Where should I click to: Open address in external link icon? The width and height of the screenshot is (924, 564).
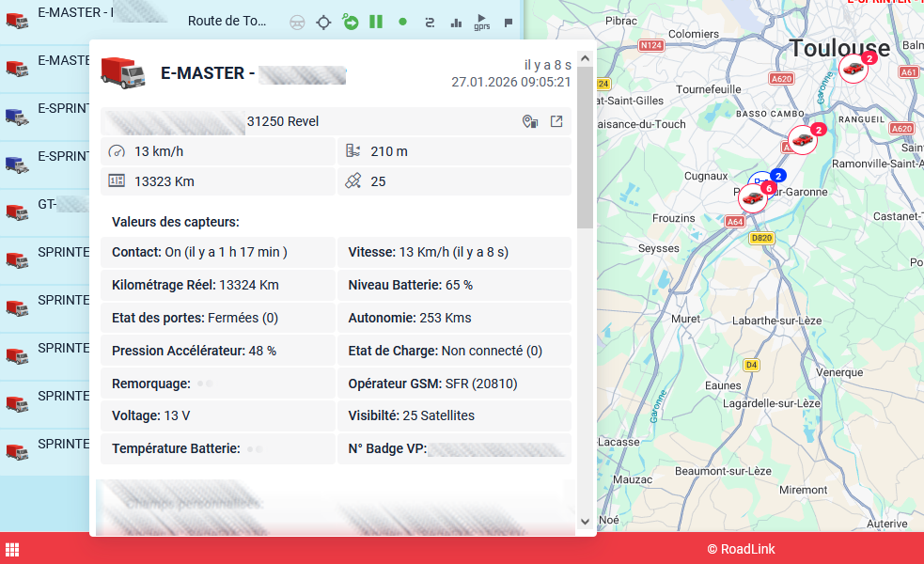click(x=556, y=121)
